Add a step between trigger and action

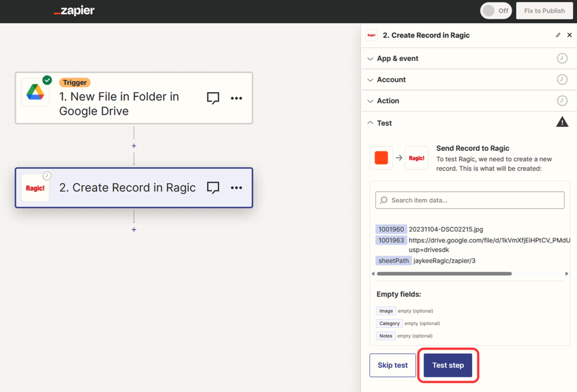click(134, 146)
